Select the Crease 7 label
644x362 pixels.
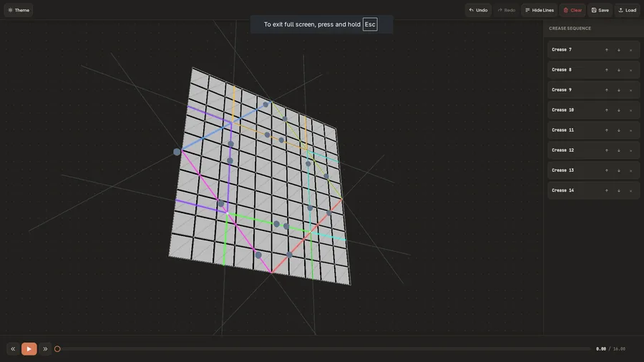click(562, 49)
